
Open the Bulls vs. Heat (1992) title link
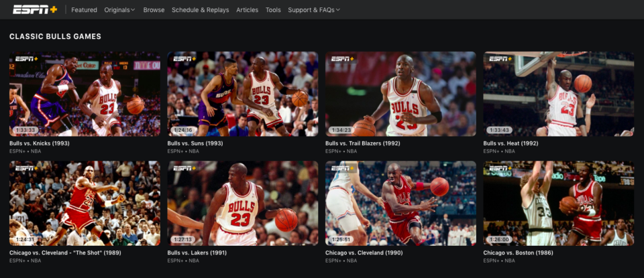click(511, 143)
